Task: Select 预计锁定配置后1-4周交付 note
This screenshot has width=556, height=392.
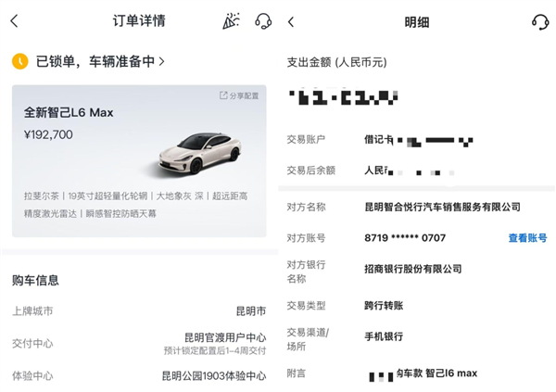Action: point(215,351)
